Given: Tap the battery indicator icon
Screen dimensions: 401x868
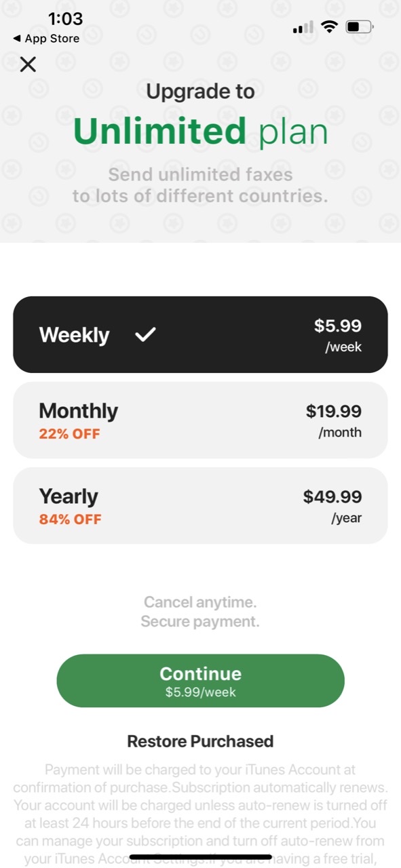Looking at the screenshot, I should click(x=359, y=27).
